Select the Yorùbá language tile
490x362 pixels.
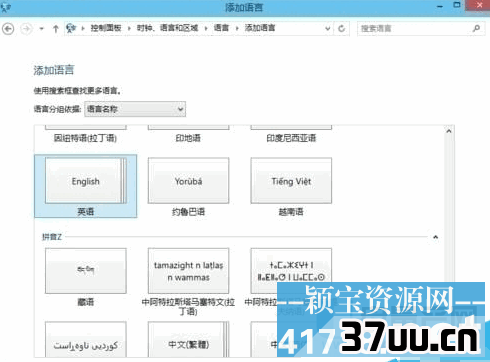tap(188, 181)
